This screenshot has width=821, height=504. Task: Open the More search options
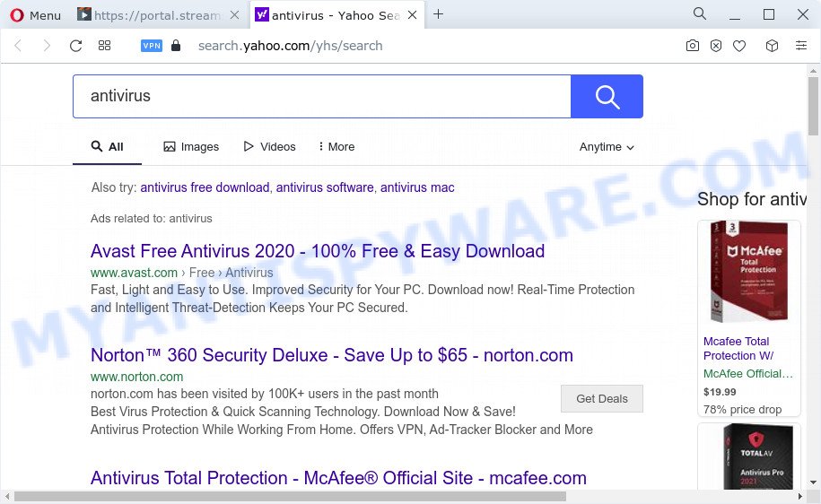click(x=336, y=146)
